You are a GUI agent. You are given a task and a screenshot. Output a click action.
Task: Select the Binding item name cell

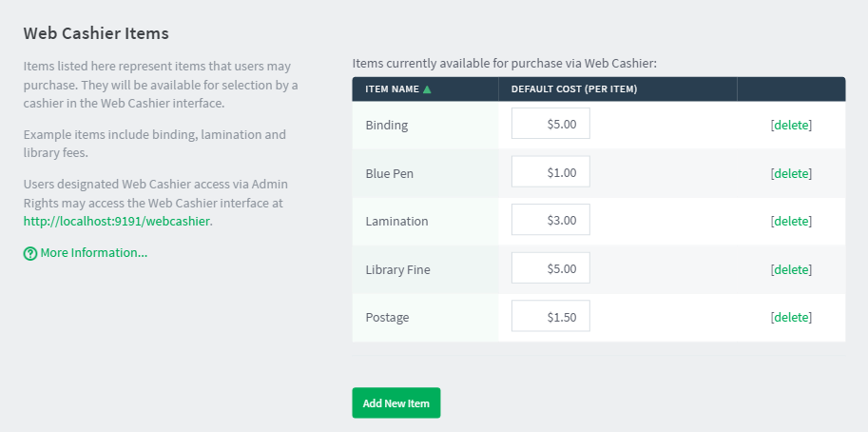click(x=425, y=126)
